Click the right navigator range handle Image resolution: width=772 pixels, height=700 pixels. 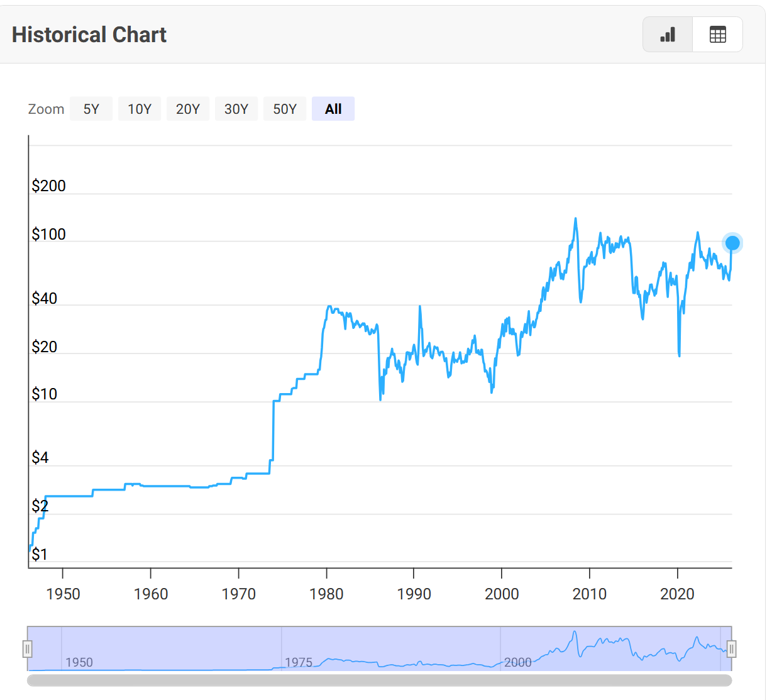(x=732, y=648)
